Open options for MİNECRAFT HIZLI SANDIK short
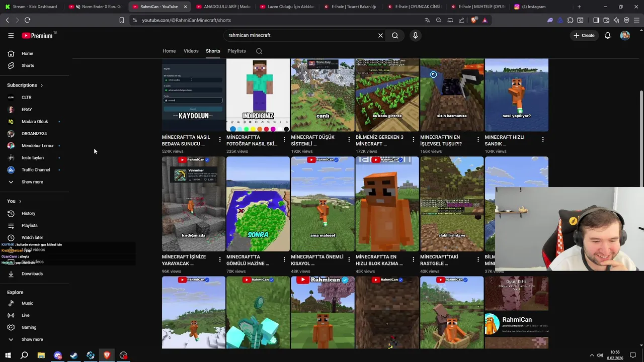Screen dimensions: 644x362 [x=542, y=139]
